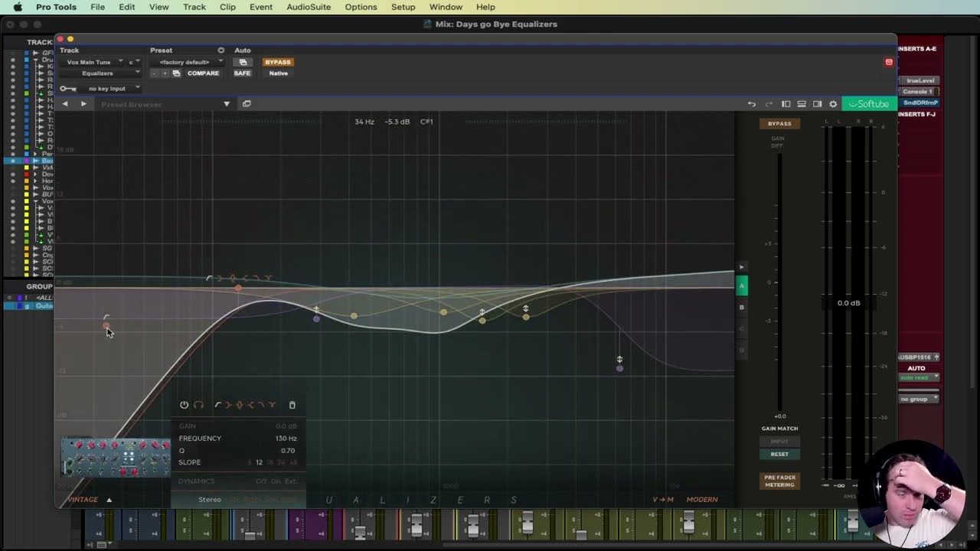
Task: Click the key input key icon
Action: [x=68, y=89]
